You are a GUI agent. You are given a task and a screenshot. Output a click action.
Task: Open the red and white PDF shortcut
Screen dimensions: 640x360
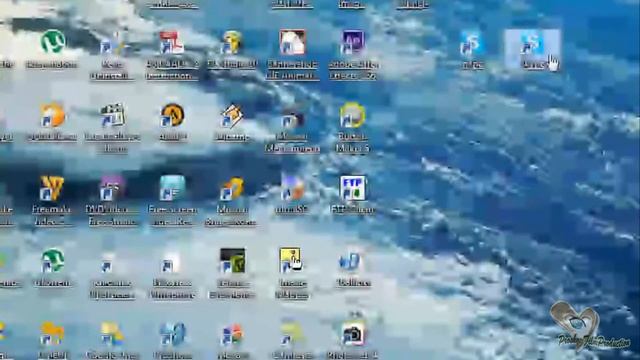point(171,42)
